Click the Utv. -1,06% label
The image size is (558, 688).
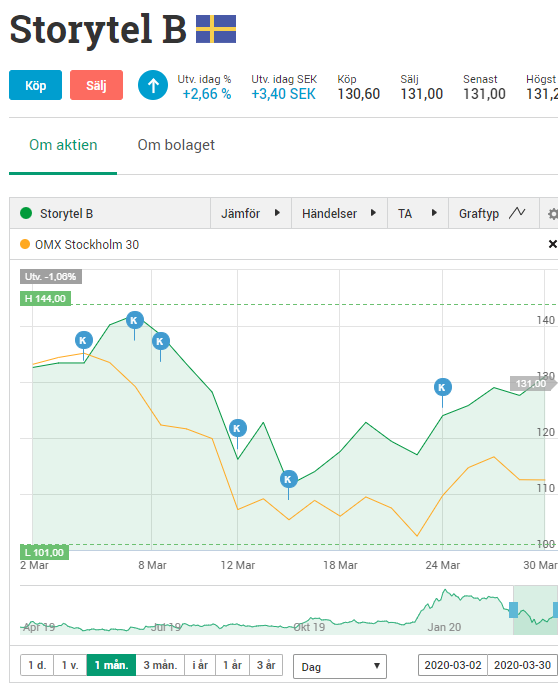(50, 277)
